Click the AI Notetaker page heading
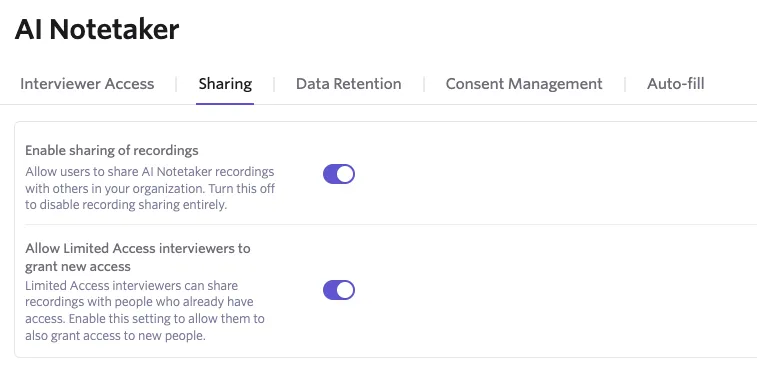757x388 pixels. click(97, 29)
